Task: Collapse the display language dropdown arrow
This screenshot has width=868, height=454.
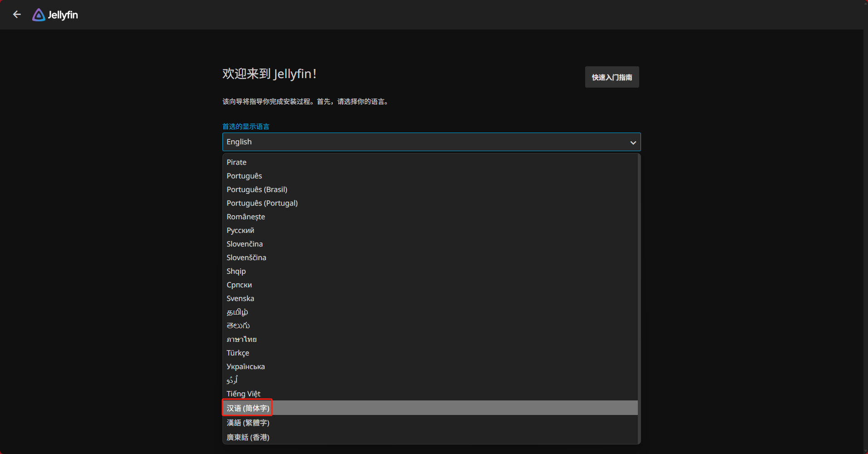Action: 633,143
